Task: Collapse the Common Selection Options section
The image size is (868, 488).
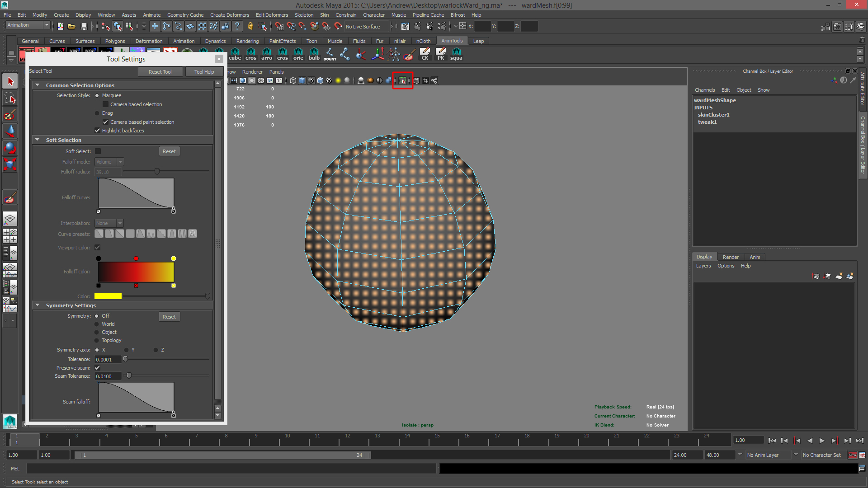Action: click(x=38, y=85)
